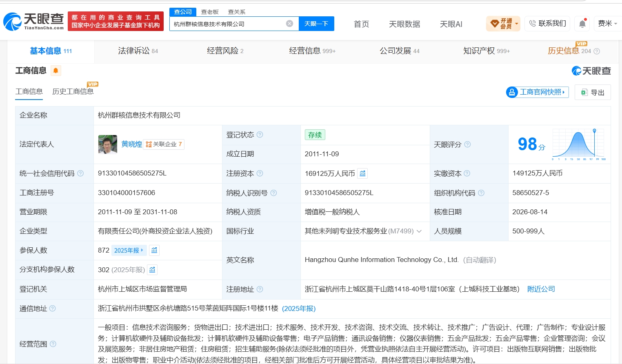Open 天眼数据 in top navigation
The height and width of the screenshot is (364, 622).
pyautogui.click(x=404, y=24)
